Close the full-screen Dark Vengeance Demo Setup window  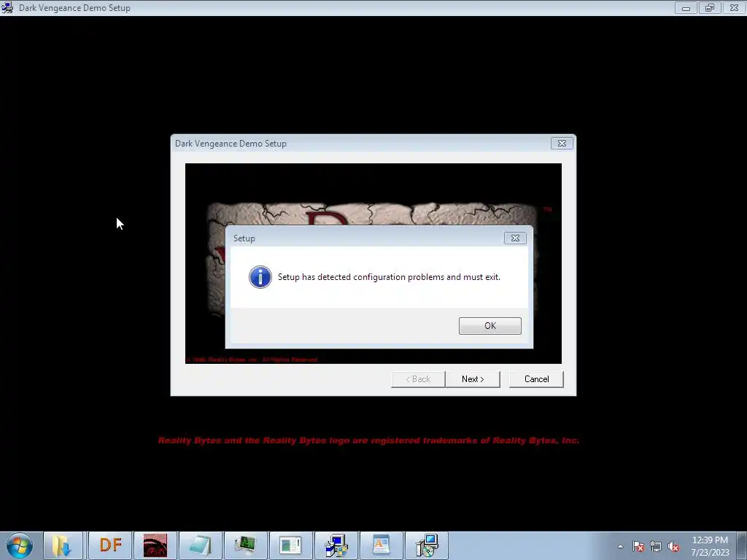click(734, 7)
